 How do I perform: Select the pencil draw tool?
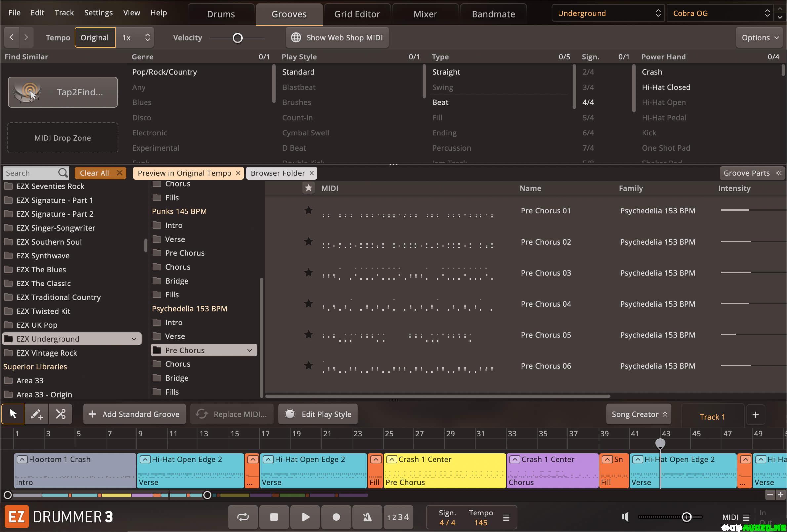37,414
